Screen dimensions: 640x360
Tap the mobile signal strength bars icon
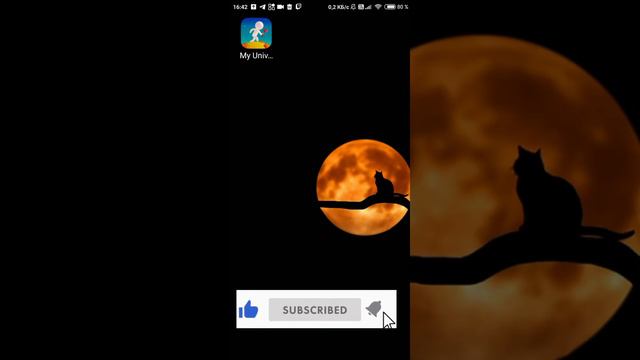pyautogui.click(x=368, y=7)
